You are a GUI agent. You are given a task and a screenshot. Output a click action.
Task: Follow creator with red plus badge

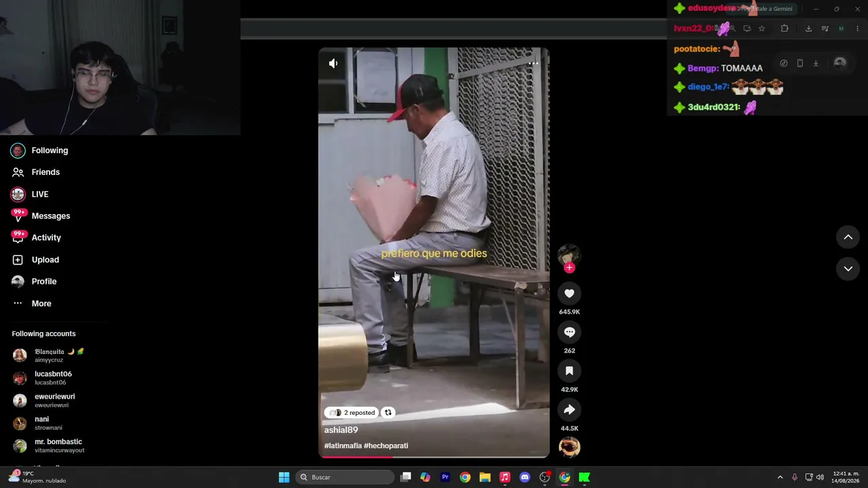pos(570,268)
